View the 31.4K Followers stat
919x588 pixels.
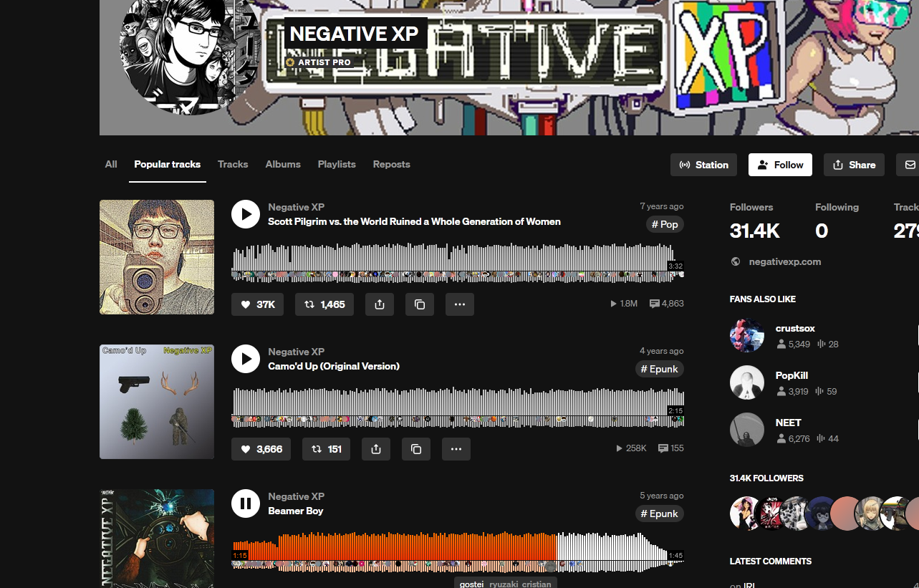coord(755,221)
